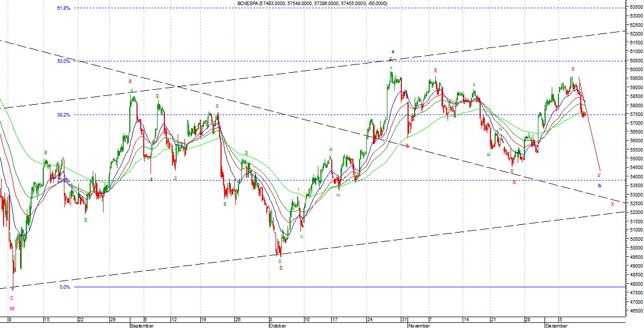Select the orange ii wave label
This screenshot has height=328, width=644.
coord(473,84)
